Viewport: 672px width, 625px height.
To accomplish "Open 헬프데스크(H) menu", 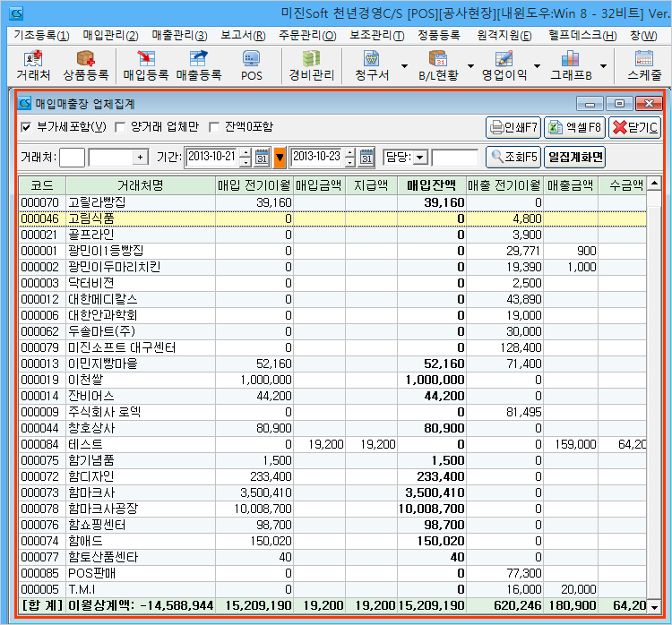I will [582, 35].
